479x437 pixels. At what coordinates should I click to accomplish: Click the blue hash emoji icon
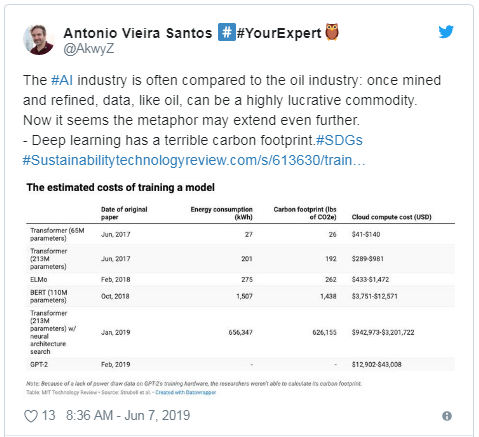pos(227,32)
